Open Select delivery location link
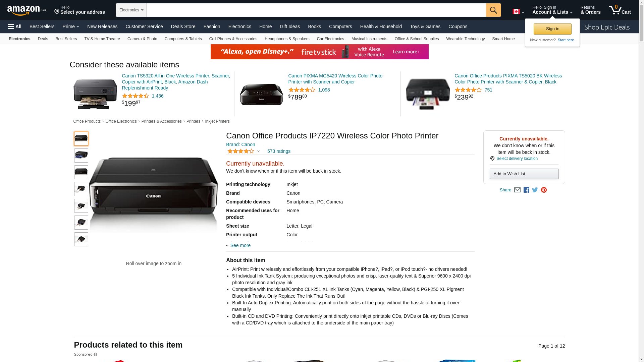This screenshot has width=644, height=362. pos(517,159)
